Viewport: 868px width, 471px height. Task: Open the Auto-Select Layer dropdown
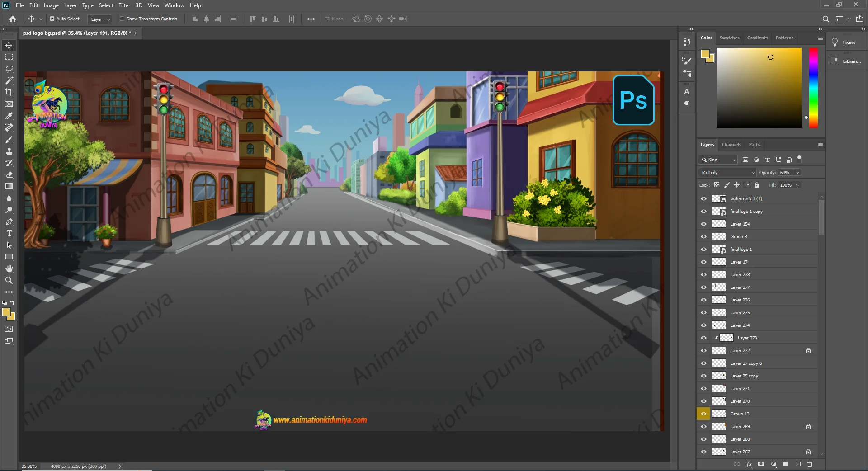click(100, 19)
